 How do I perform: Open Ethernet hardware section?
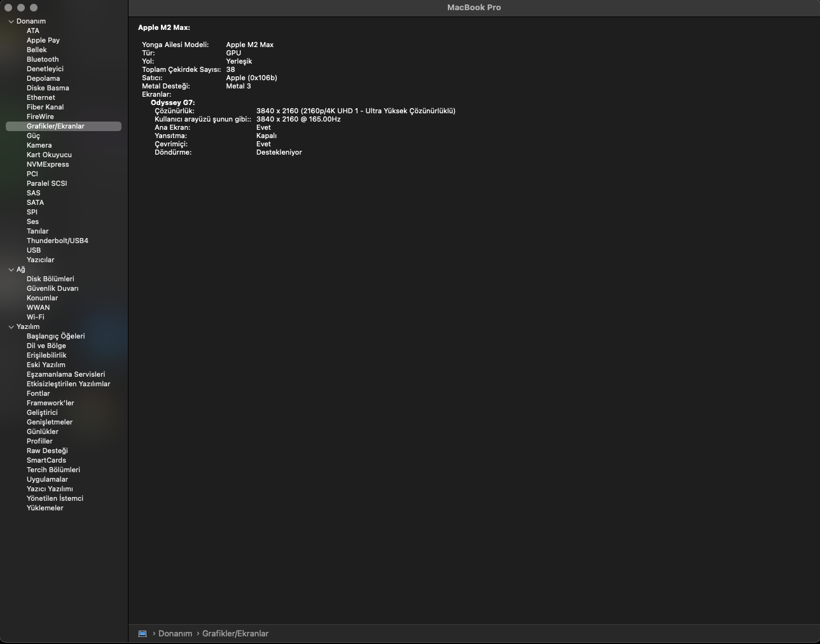(x=41, y=97)
